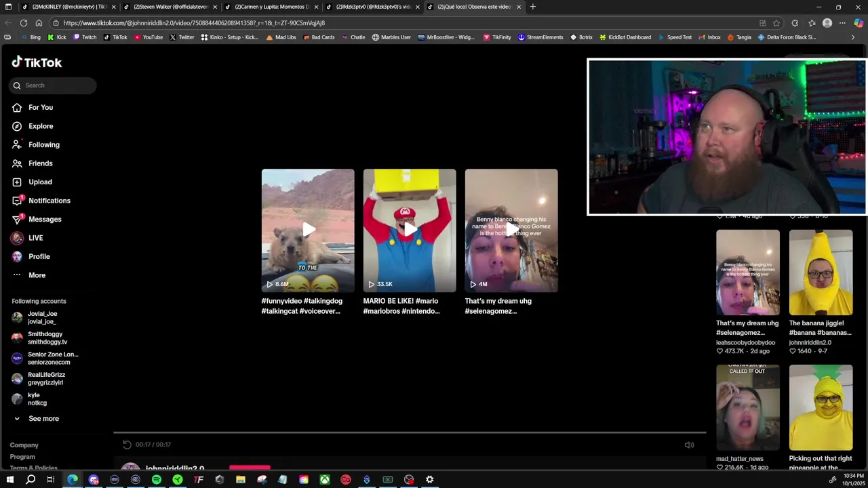Open the StreamElements bookmark
The image size is (868, 488).
click(540, 37)
